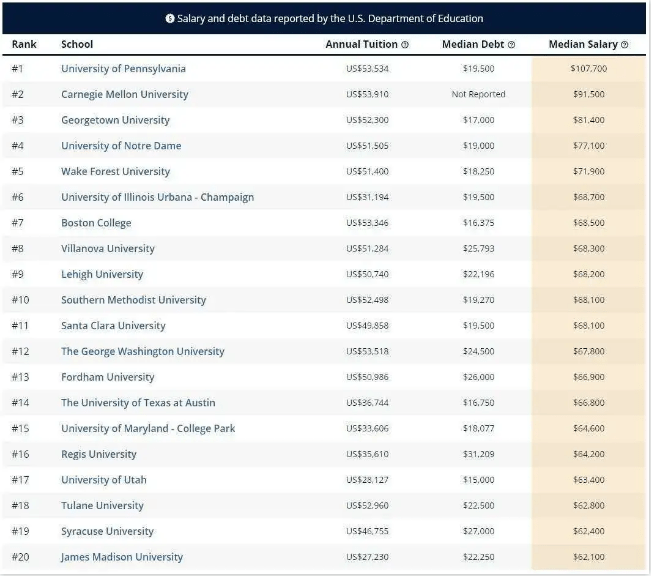Open University of Illinois Urbana - Champaign

click(157, 197)
